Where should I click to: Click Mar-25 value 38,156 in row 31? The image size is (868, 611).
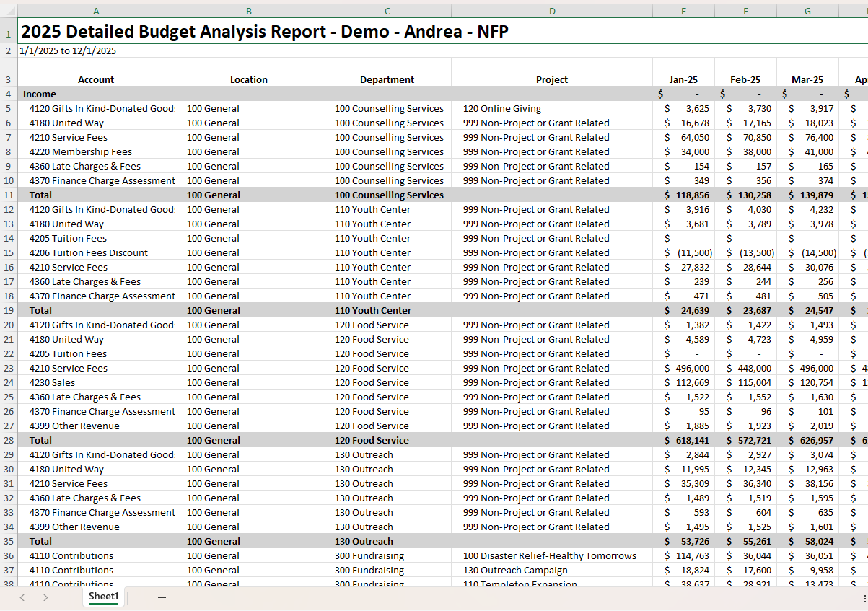tap(807, 483)
